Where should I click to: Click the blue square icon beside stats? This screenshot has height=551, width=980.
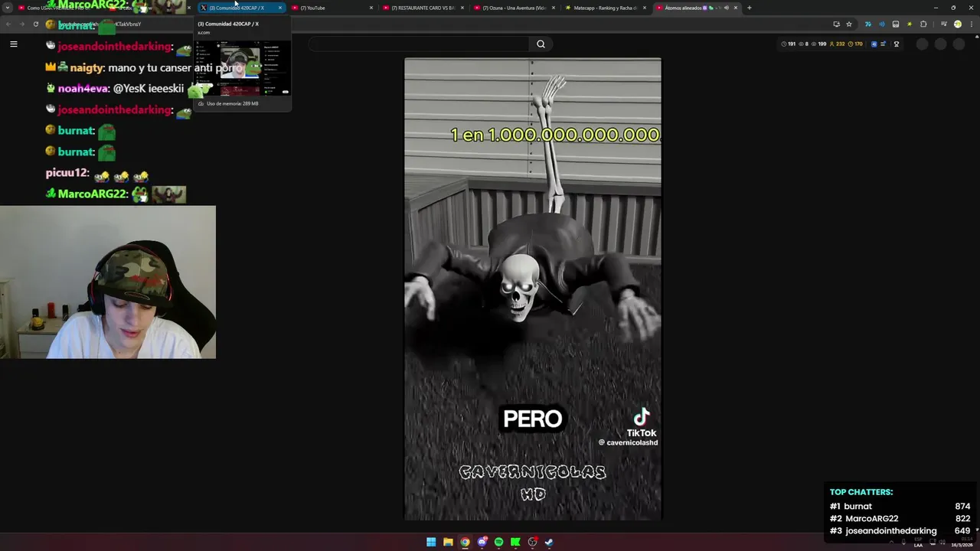[x=874, y=44]
